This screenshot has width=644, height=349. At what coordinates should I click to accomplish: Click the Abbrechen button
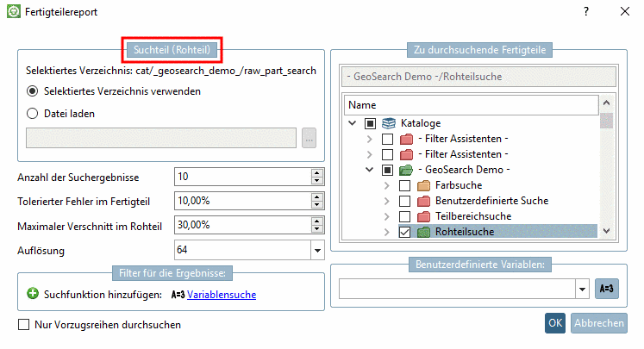(x=598, y=323)
